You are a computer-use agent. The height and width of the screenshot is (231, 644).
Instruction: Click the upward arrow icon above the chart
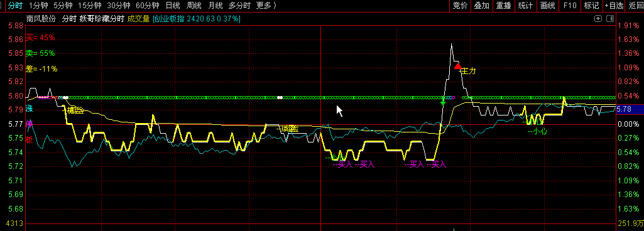point(598,19)
